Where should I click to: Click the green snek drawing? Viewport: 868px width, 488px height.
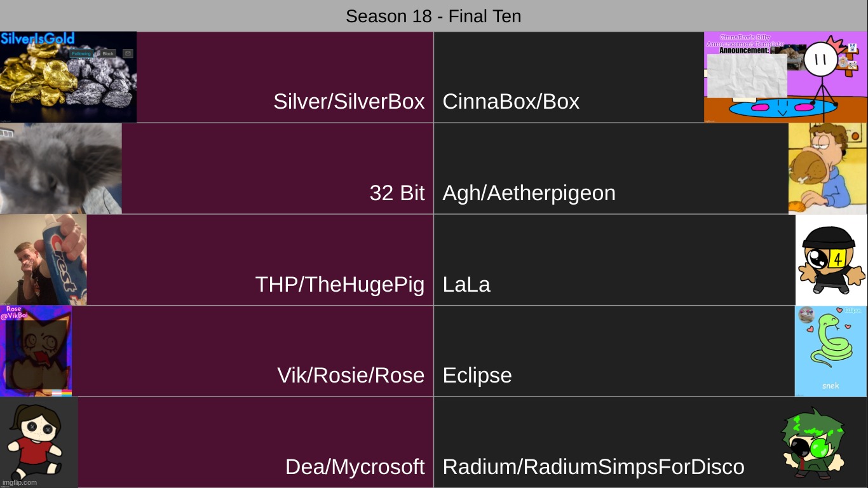click(x=831, y=351)
